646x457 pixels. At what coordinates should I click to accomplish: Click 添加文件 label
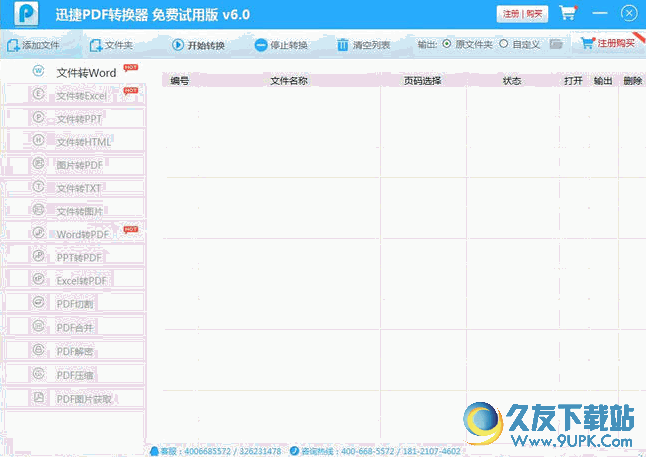coord(40,45)
